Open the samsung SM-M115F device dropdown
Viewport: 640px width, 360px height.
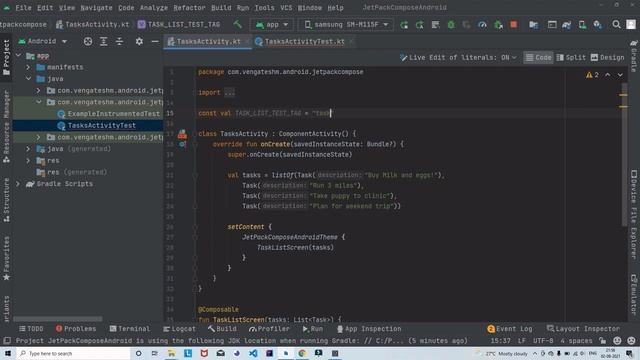pos(346,24)
